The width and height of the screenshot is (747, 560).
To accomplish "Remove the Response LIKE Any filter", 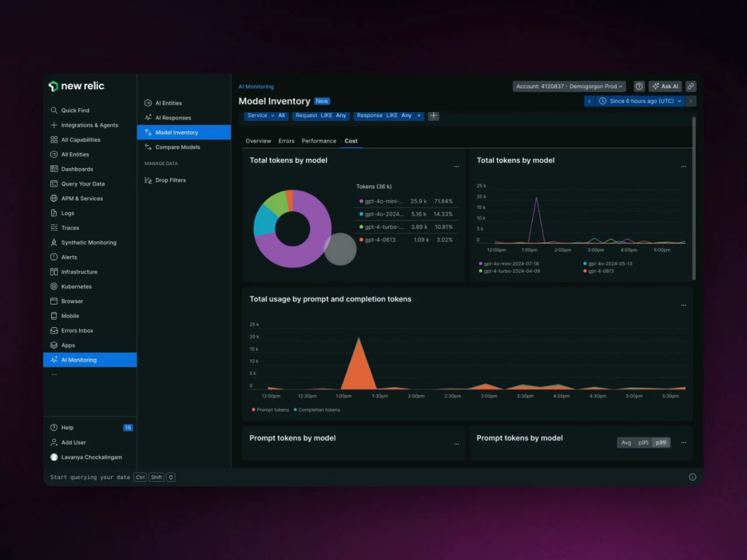I will click(418, 116).
